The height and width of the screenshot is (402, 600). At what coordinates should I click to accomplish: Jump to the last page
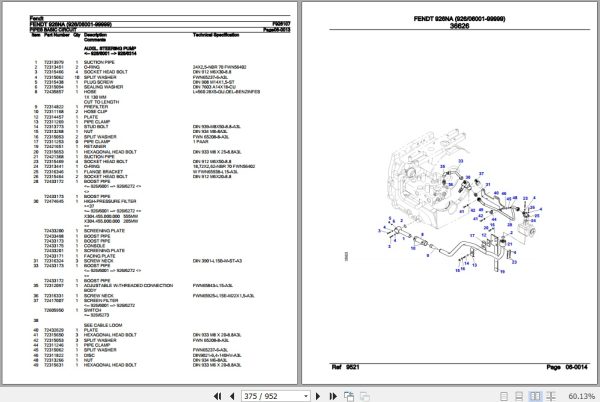[x=333, y=396]
